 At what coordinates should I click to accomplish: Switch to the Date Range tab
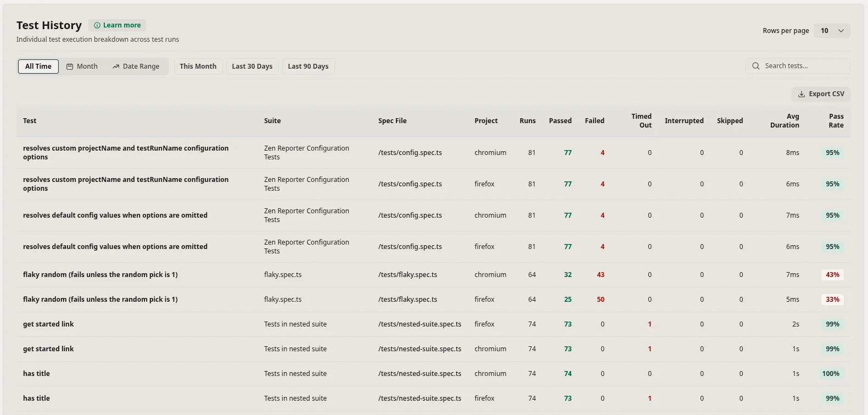(136, 67)
